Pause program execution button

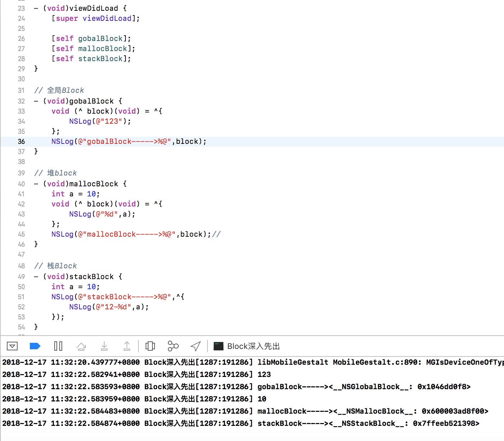(x=58, y=346)
